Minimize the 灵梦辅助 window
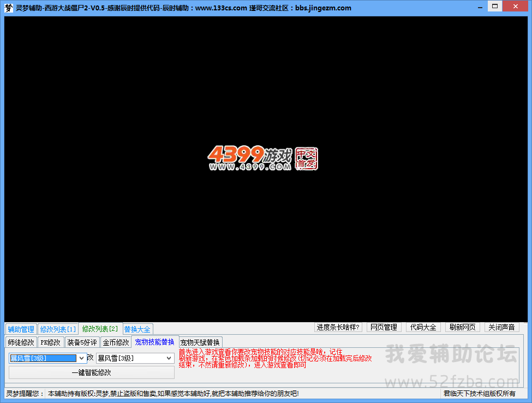Viewport: 532px width, 403px height. (480, 7)
